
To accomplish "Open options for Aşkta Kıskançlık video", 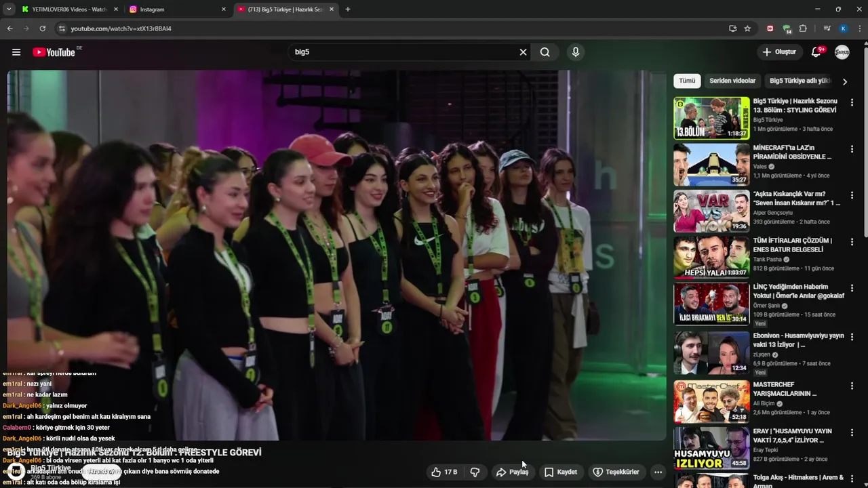I will (852, 195).
